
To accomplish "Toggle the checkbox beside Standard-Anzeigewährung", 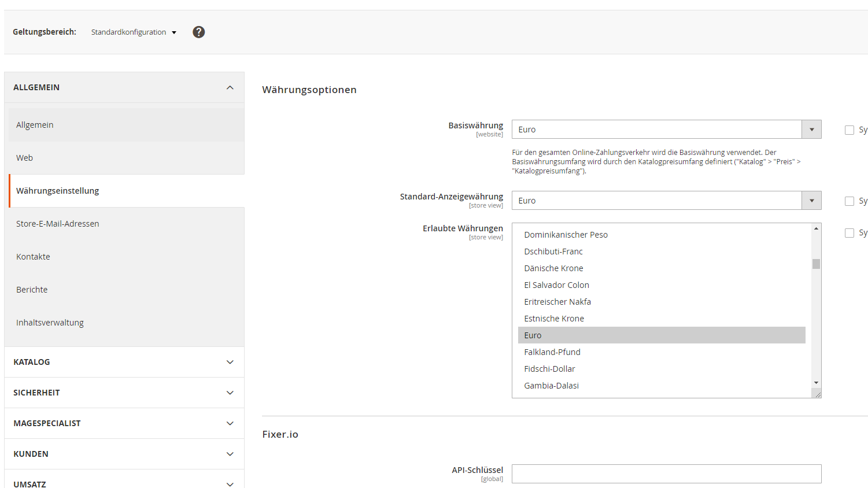I will tap(849, 201).
